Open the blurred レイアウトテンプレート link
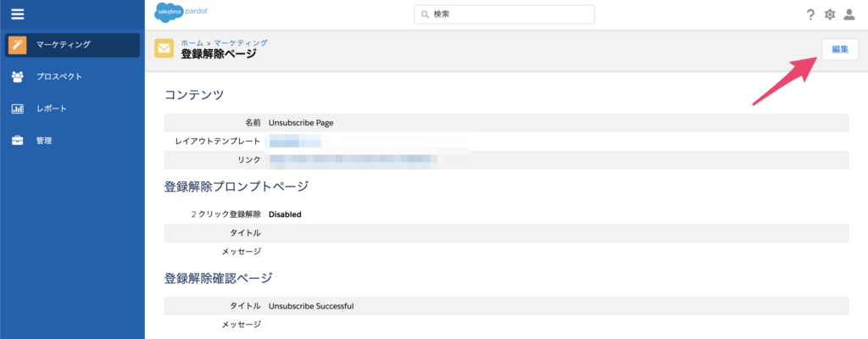The width and height of the screenshot is (868, 339). point(294,141)
